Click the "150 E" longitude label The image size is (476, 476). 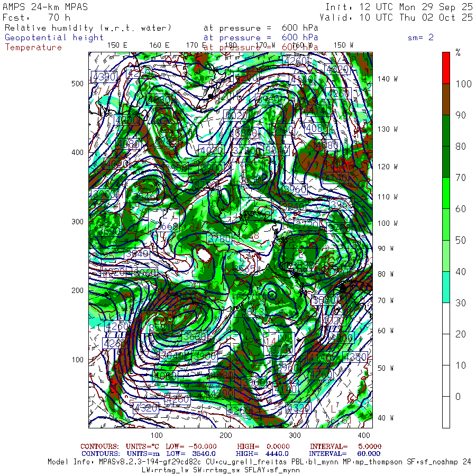pos(117,45)
